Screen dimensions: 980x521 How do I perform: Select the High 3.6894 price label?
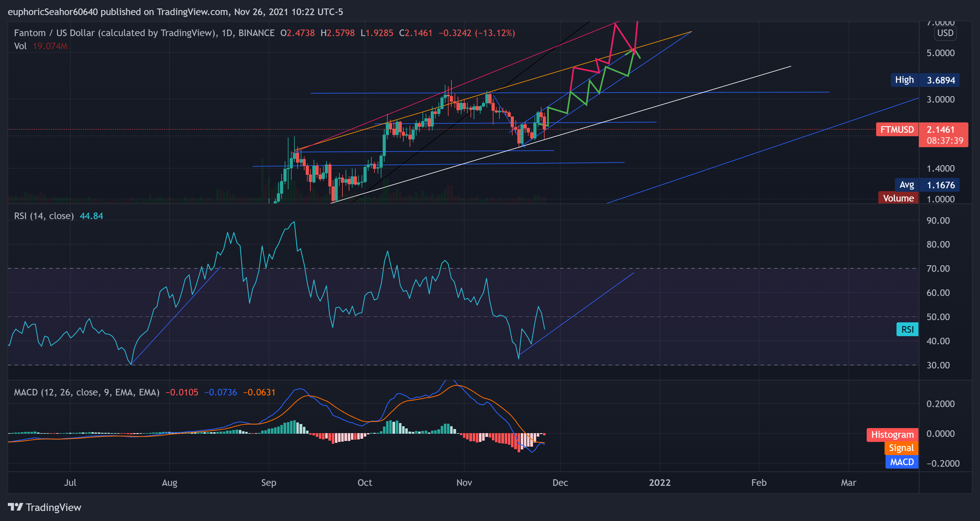point(924,80)
